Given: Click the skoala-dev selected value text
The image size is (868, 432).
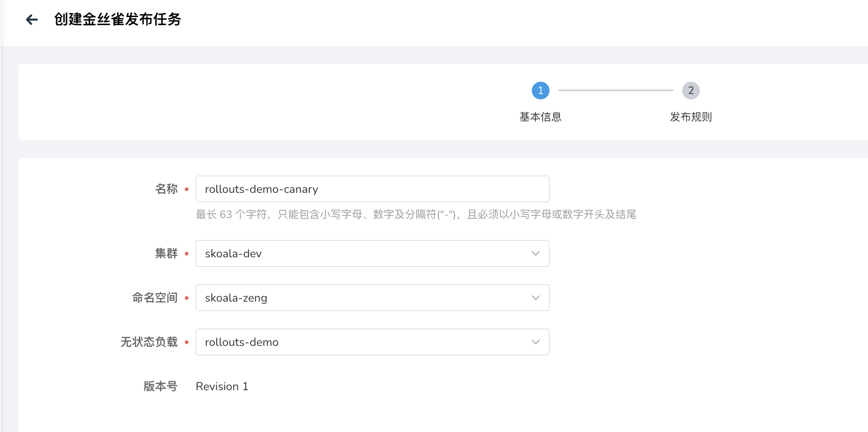Looking at the screenshot, I should point(233,253).
